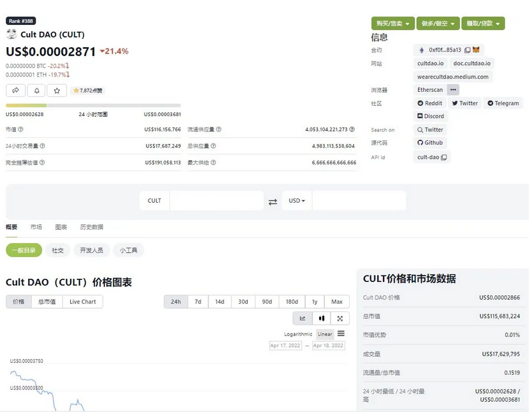Screen dimensions: 532x412
Task: Switch to 图表 tab
Action: coord(61,227)
